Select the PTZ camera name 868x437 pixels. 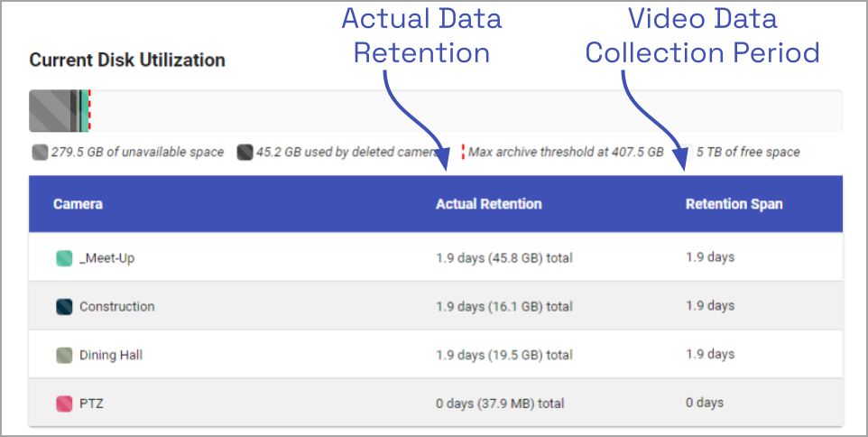coord(91,404)
